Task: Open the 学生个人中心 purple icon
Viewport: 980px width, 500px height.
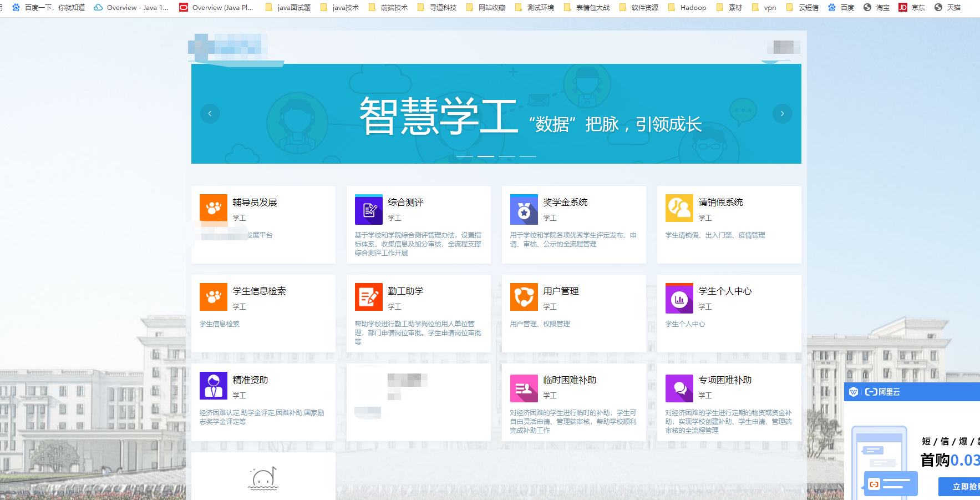Action: (x=679, y=299)
